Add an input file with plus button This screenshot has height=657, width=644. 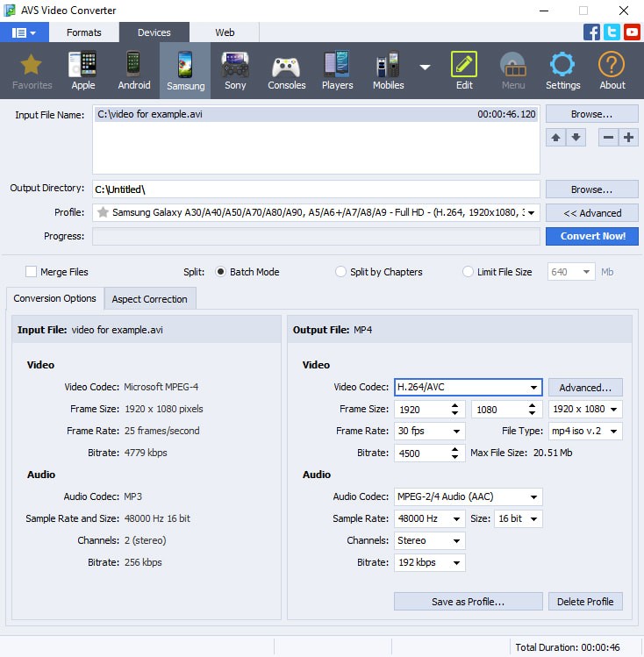pyautogui.click(x=628, y=138)
